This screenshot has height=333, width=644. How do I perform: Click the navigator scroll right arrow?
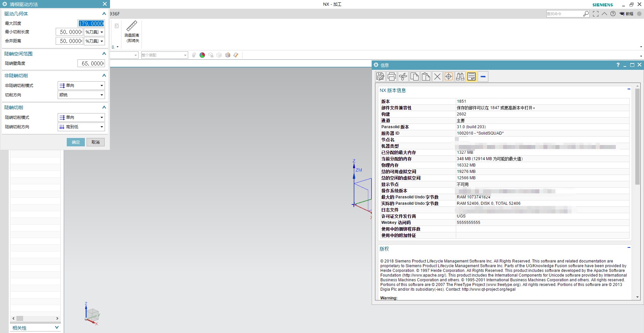tap(57, 318)
